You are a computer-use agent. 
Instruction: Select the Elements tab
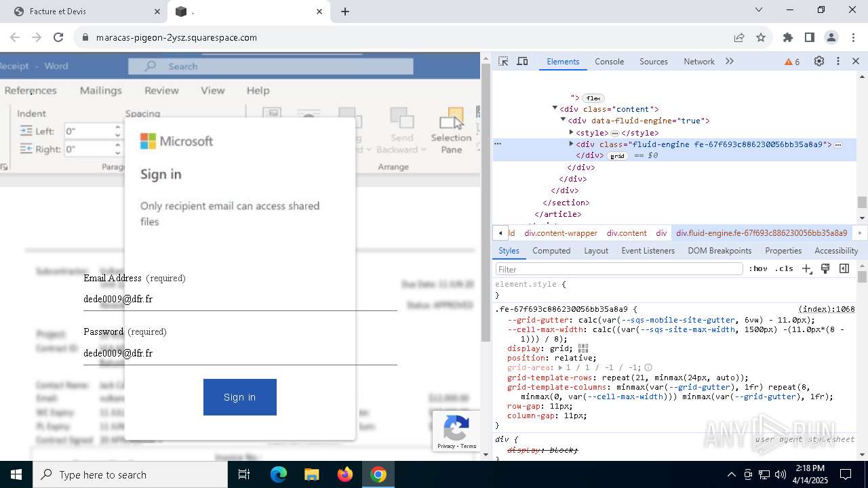(x=563, y=61)
